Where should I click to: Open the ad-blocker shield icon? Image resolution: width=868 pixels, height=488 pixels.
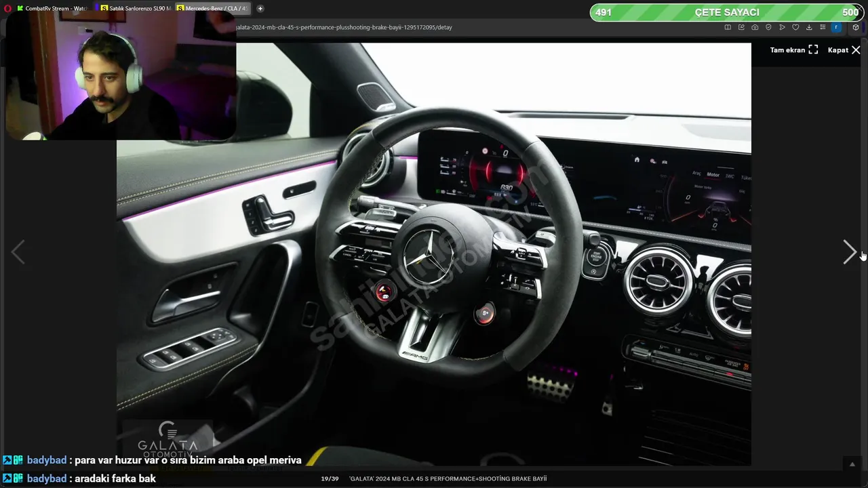click(x=768, y=27)
